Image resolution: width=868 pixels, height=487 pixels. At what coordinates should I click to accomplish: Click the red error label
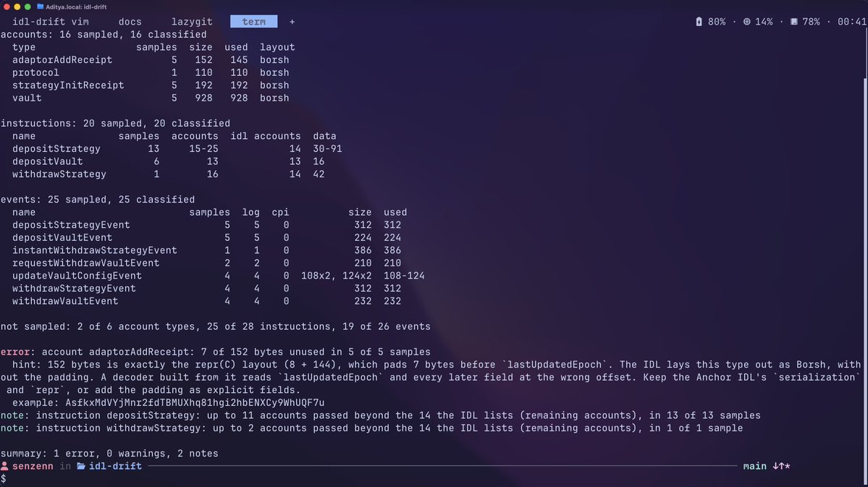coord(15,352)
